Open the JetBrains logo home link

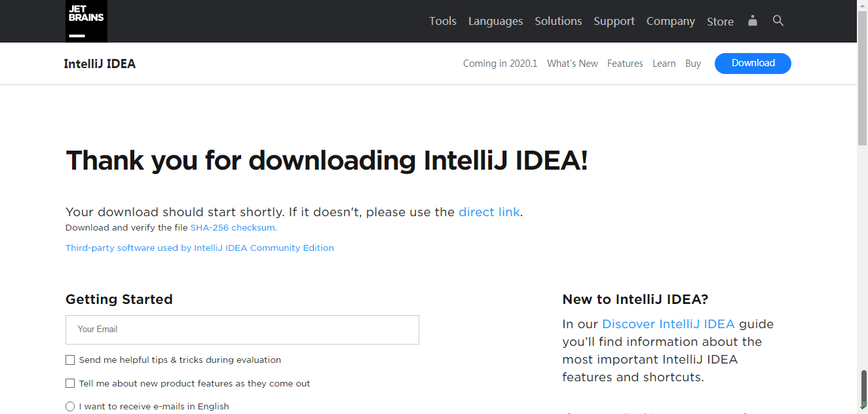86,20
